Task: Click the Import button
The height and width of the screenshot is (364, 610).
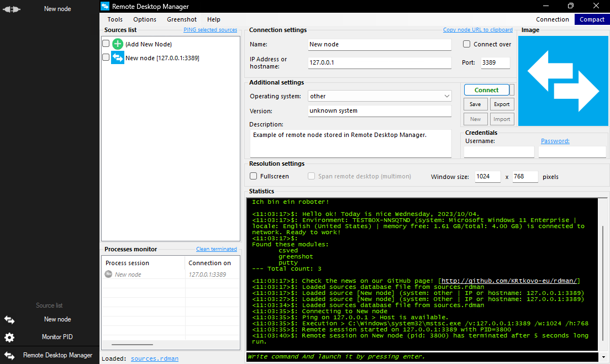Action: point(502,119)
